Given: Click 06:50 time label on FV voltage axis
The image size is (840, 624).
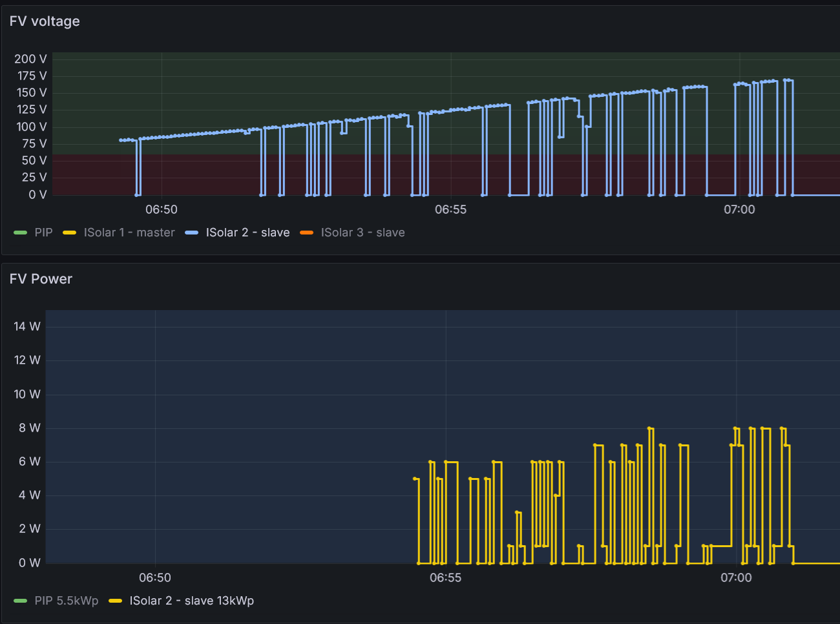Looking at the screenshot, I should 161,209.
